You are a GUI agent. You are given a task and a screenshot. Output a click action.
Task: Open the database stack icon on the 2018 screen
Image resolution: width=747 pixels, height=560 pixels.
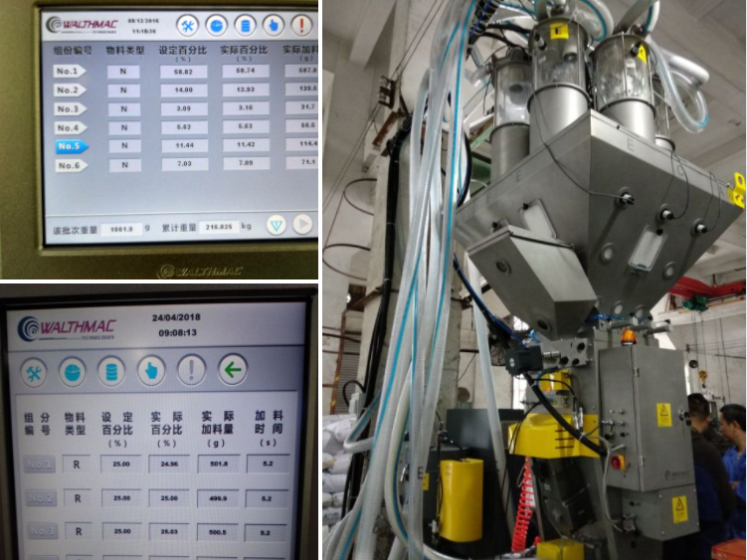(x=111, y=371)
